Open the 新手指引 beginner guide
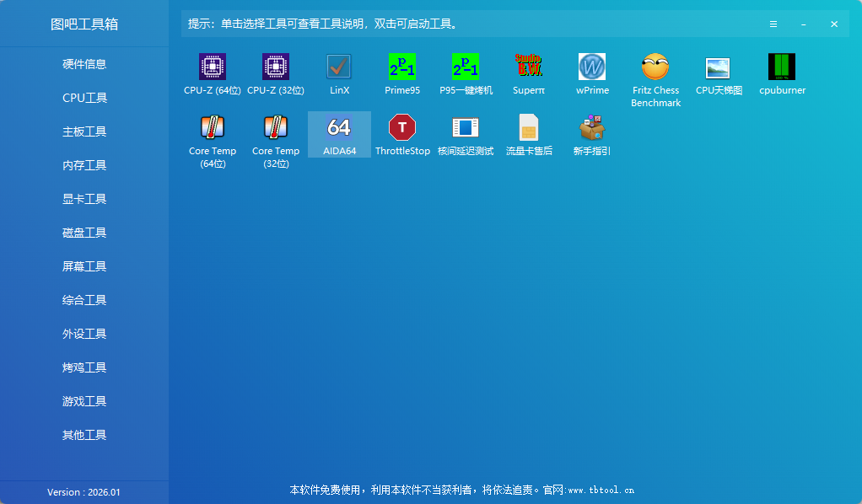Image resolution: width=862 pixels, height=504 pixels. 592,135
